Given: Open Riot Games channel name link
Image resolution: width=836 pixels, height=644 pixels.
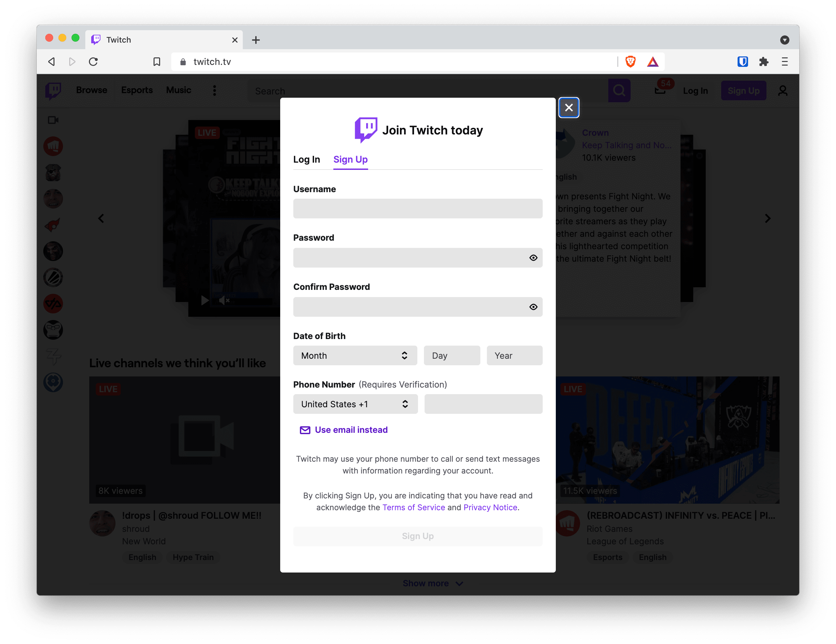Looking at the screenshot, I should (609, 529).
